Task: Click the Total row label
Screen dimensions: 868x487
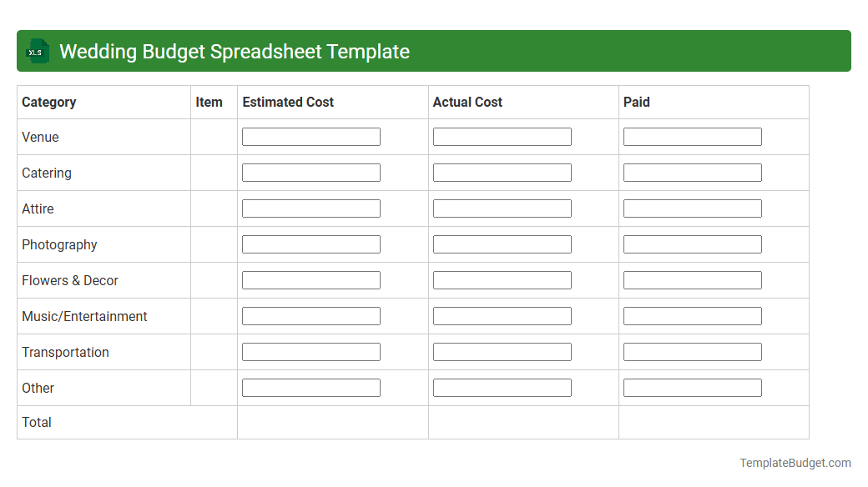Action: click(x=37, y=422)
